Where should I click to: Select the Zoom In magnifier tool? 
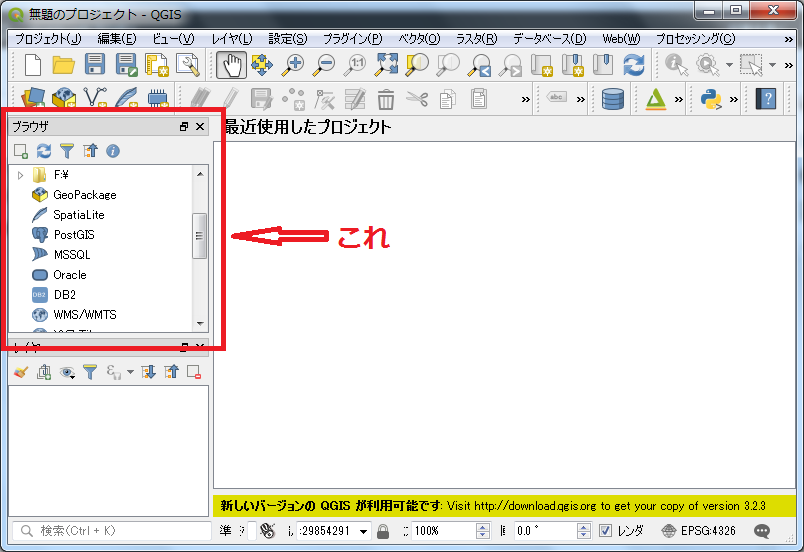[x=293, y=65]
